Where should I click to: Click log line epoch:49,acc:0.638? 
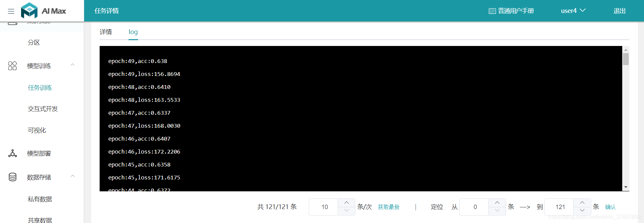(x=138, y=61)
